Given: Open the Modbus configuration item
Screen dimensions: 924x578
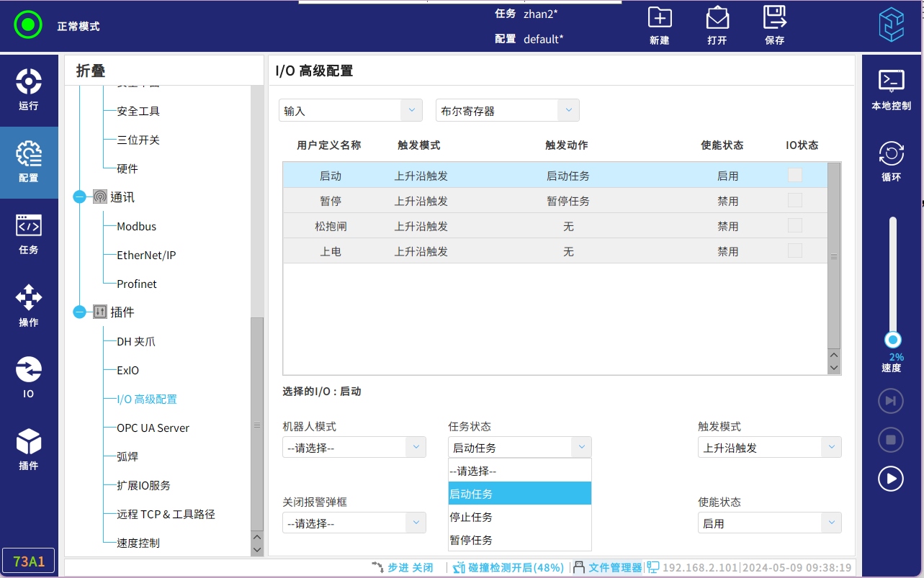Looking at the screenshot, I should click(136, 226).
